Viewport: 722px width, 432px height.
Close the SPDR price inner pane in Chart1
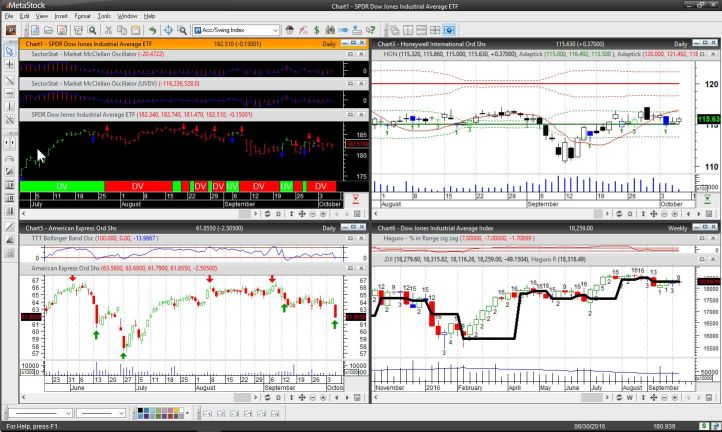(361, 115)
